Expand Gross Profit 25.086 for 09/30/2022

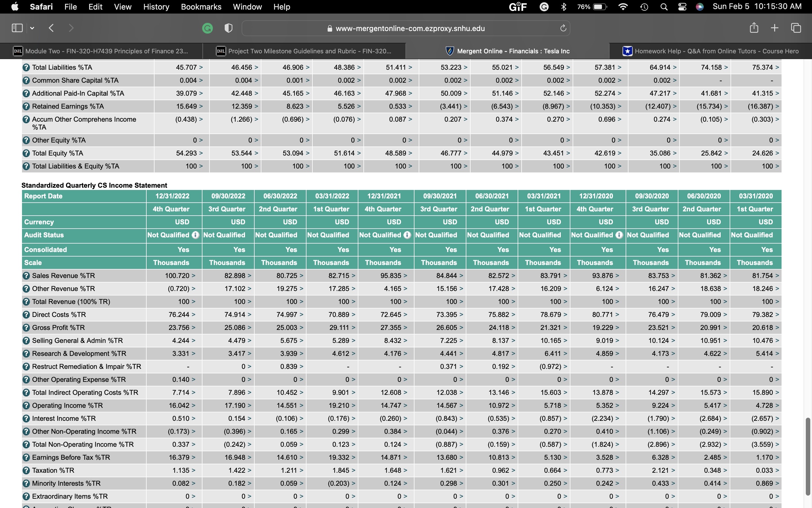[249, 328]
